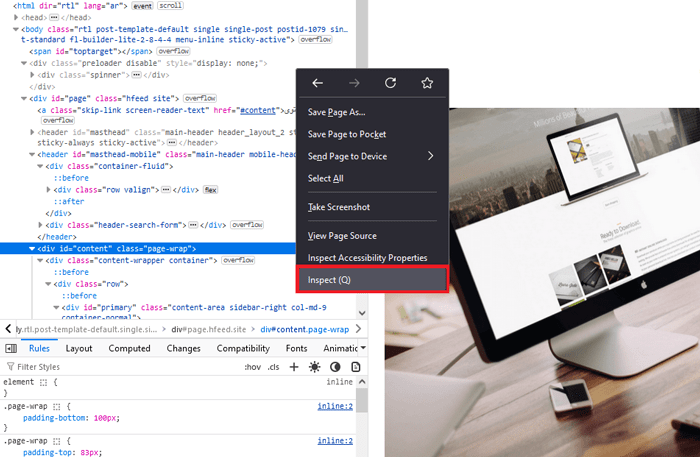Toggle print media simulation page icon
Viewport: 700px width, 457px height.
tap(355, 367)
